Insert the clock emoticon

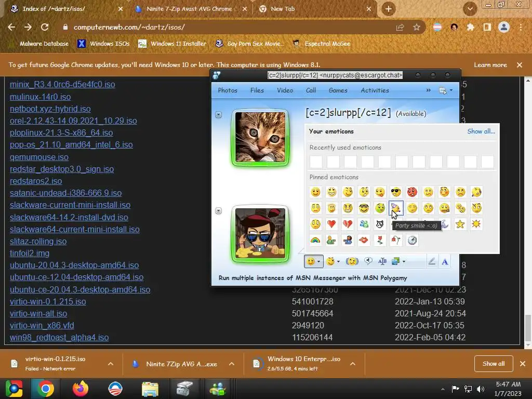(x=412, y=240)
